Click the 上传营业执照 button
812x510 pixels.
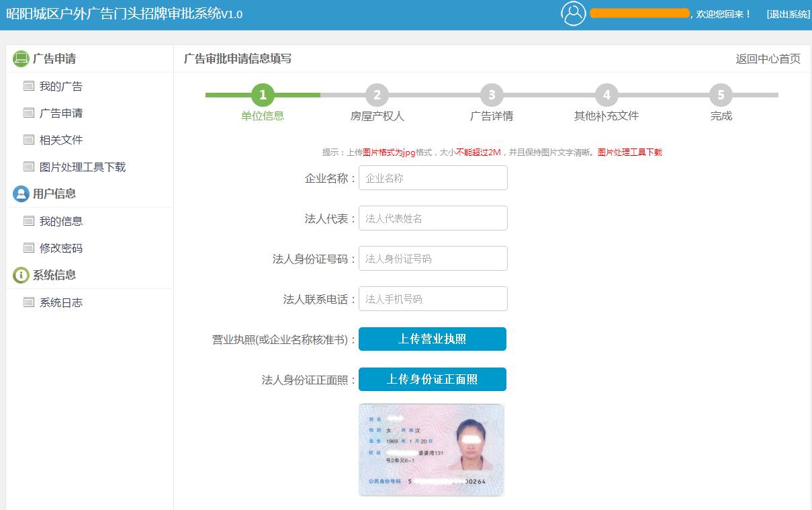click(433, 339)
